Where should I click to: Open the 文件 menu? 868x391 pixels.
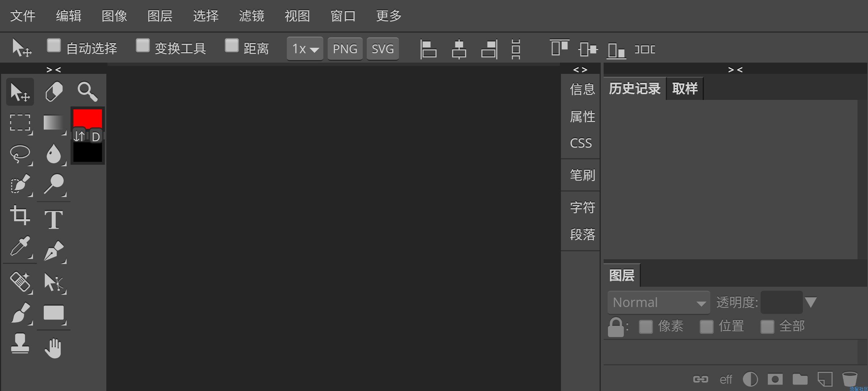23,16
